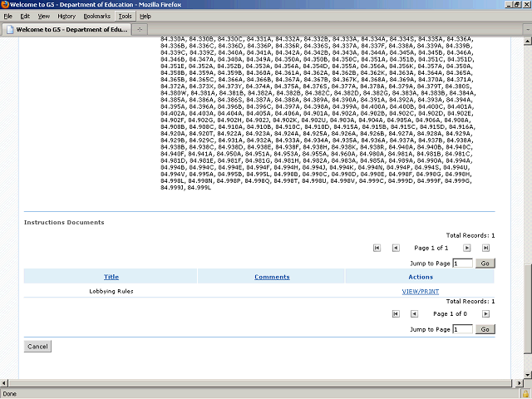Click Go button below 'Page 1 of 1'
This screenshot has height=399, width=532.
point(485,263)
